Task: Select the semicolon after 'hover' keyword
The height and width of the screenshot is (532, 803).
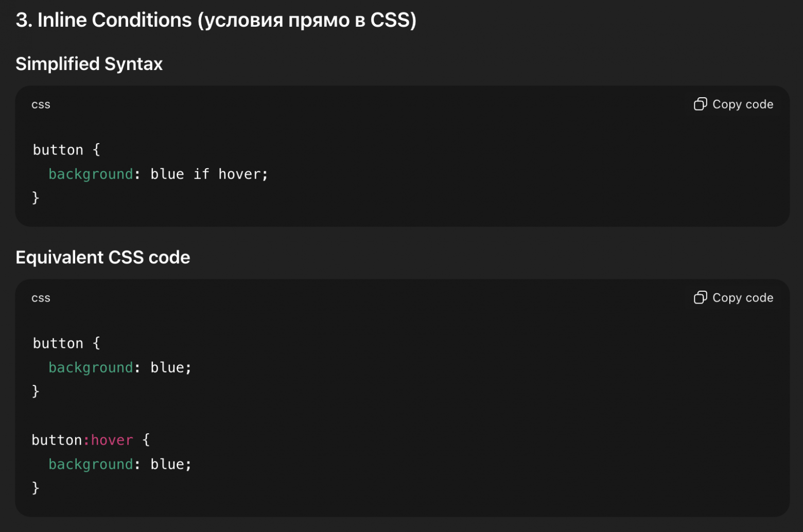Action: [264, 174]
